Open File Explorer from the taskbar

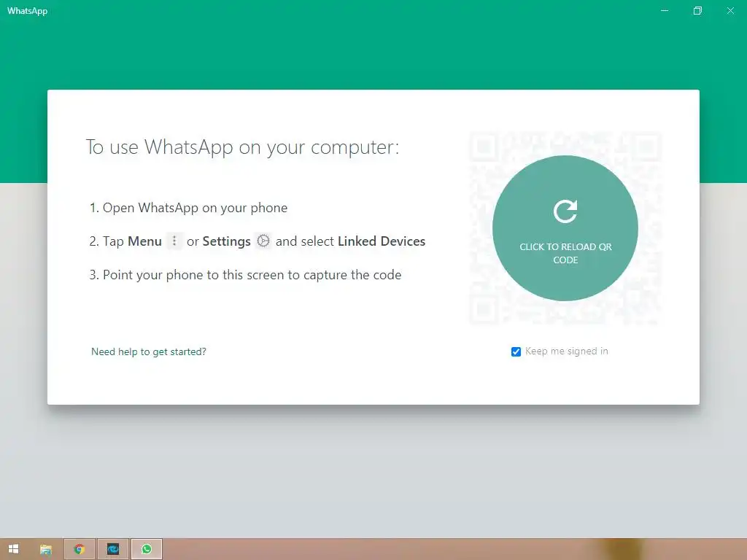click(x=46, y=549)
